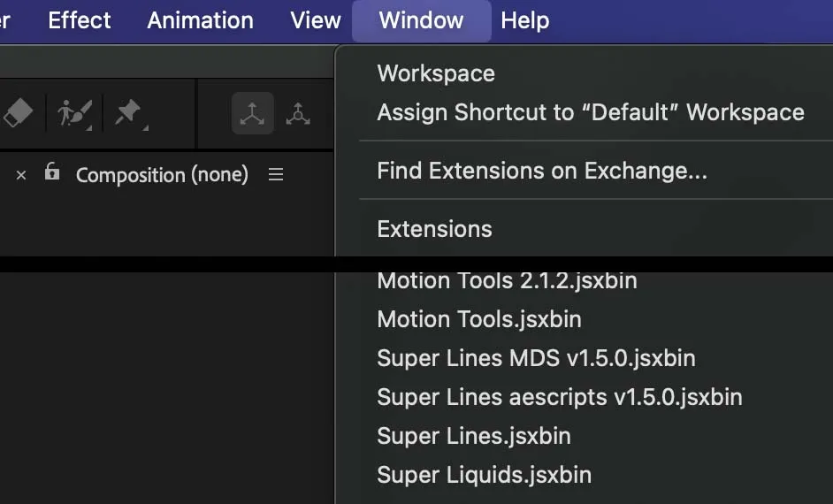Image resolution: width=833 pixels, height=504 pixels.
Task: Toggle the Composition viewer lock
Action: [52, 172]
